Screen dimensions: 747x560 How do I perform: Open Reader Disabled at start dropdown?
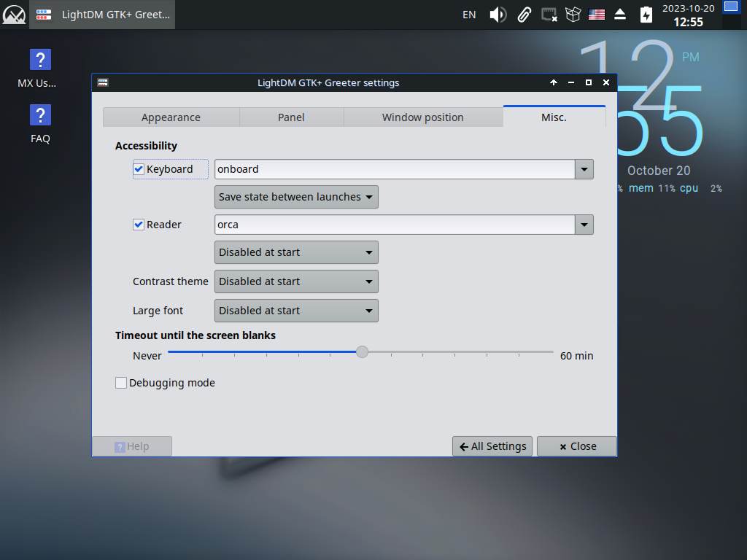[x=296, y=252]
